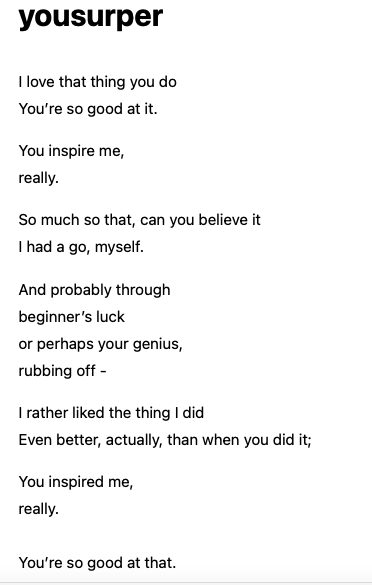The height and width of the screenshot is (585, 372).
Task: Click the line 'I had a go, myself.'
Action: [81, 247]
